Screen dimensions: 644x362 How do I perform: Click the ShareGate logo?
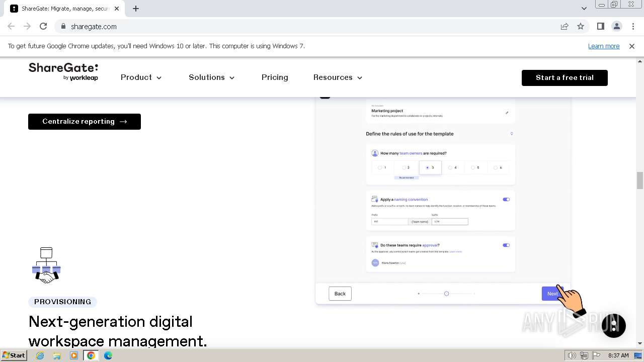(x=63, y=72)
